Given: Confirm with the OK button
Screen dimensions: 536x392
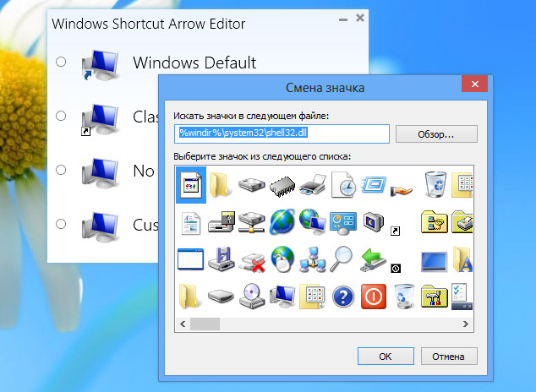Looking at the screenshot, I should coord(386,357).
